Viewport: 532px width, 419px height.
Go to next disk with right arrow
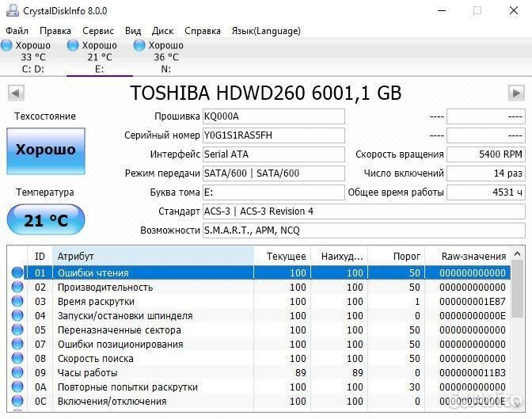(x=516, y=93)
